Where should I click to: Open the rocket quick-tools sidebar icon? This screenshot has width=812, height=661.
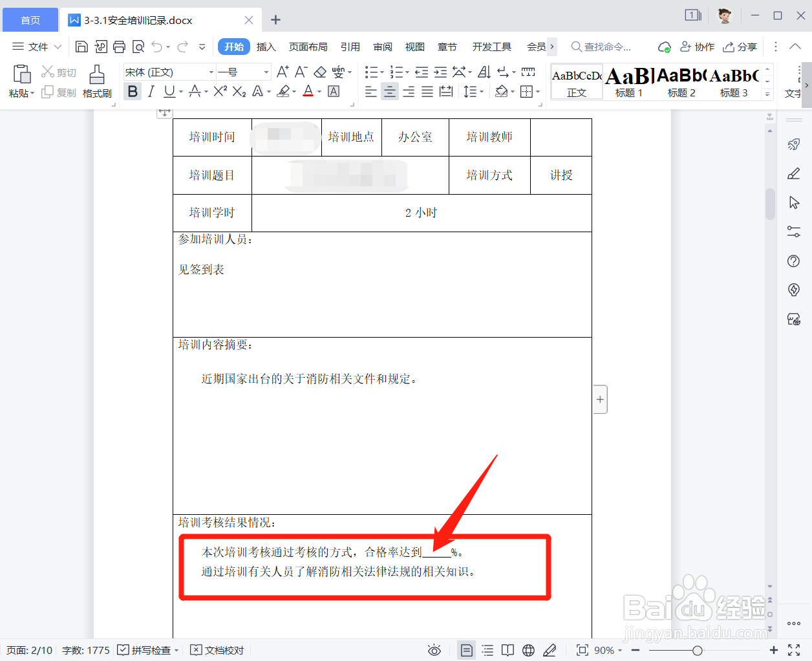click(x=794, y=144)
